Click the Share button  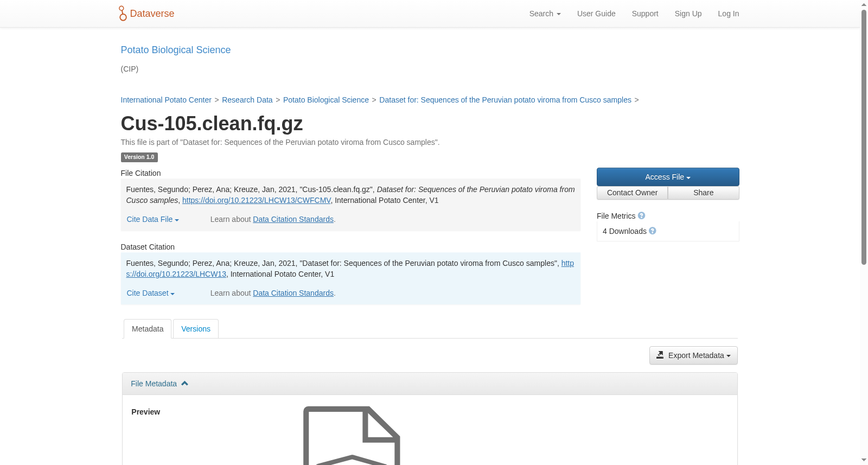tap(704, 193)
